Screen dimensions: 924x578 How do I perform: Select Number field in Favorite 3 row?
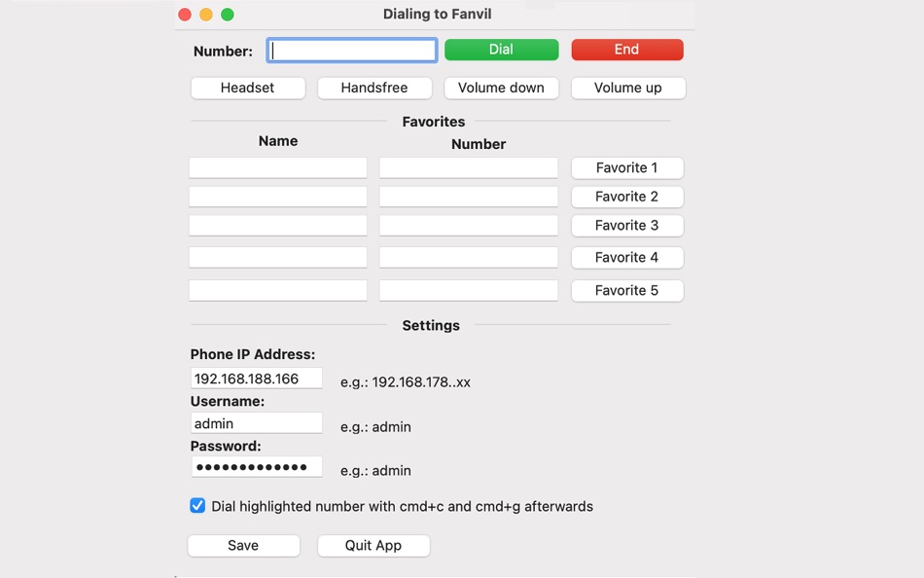(469, 226)
